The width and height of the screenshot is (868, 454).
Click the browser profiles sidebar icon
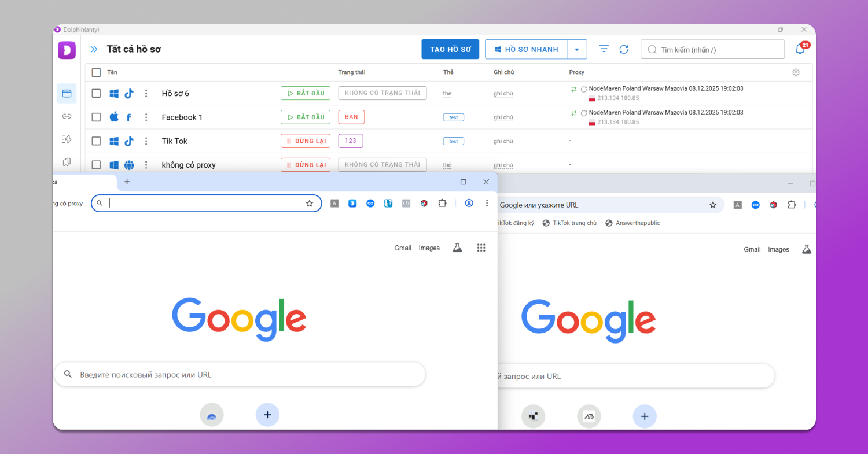(x=67, y=93)
